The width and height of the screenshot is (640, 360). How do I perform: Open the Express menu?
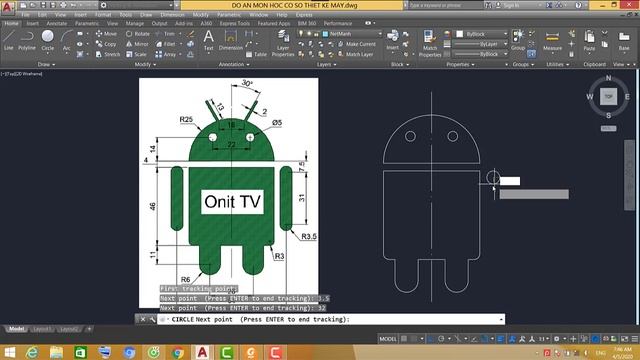coord(304,15)
